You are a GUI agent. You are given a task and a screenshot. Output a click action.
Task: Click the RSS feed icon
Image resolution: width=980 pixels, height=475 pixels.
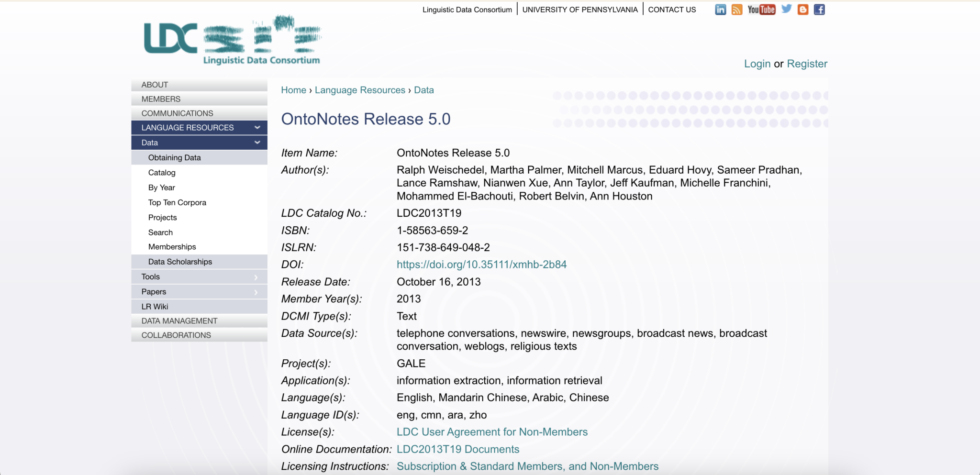tap(736, 10)
